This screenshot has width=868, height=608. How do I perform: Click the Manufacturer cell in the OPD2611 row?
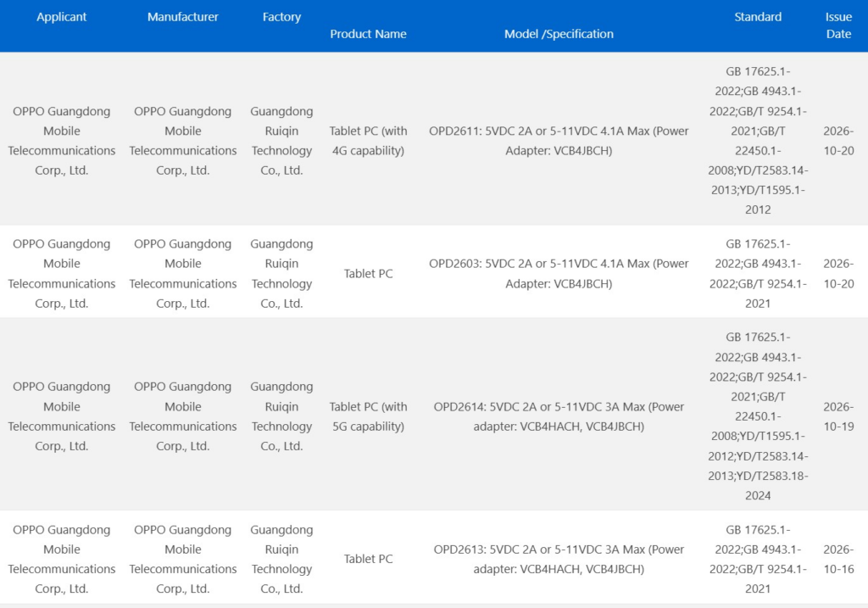(183, 141)
